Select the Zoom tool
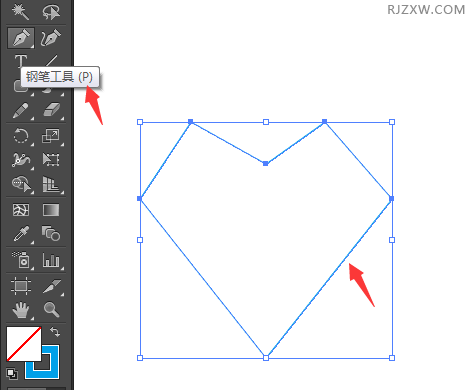Image resolution: width=472 pixels, height=390 pixels. [x=51, y=310]
